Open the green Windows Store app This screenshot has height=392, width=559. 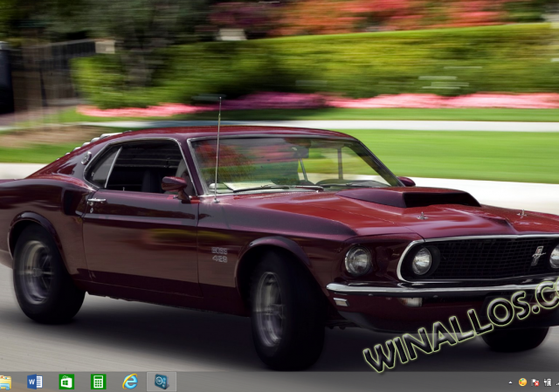[66, 382]
